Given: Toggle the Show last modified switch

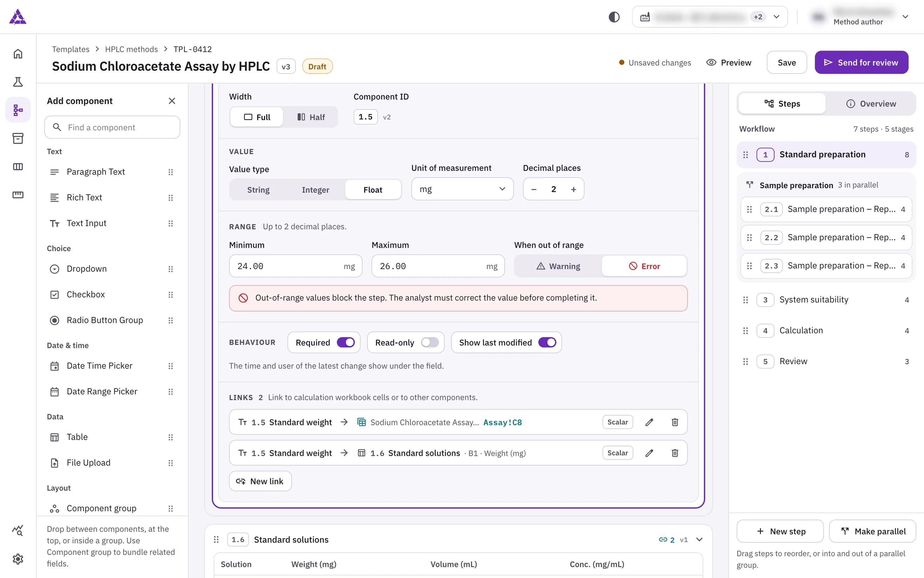Looking at the screenshot, I should point(547,343).
